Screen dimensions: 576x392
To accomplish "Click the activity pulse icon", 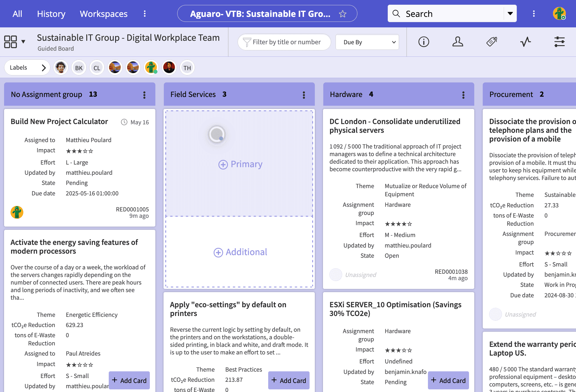I will [525, 42].
